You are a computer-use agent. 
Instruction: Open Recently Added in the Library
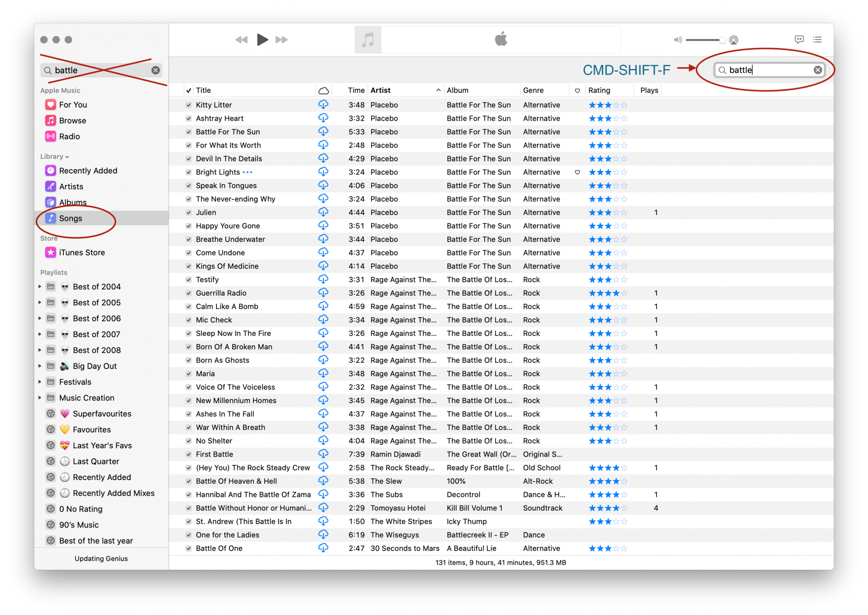(88, 171)
